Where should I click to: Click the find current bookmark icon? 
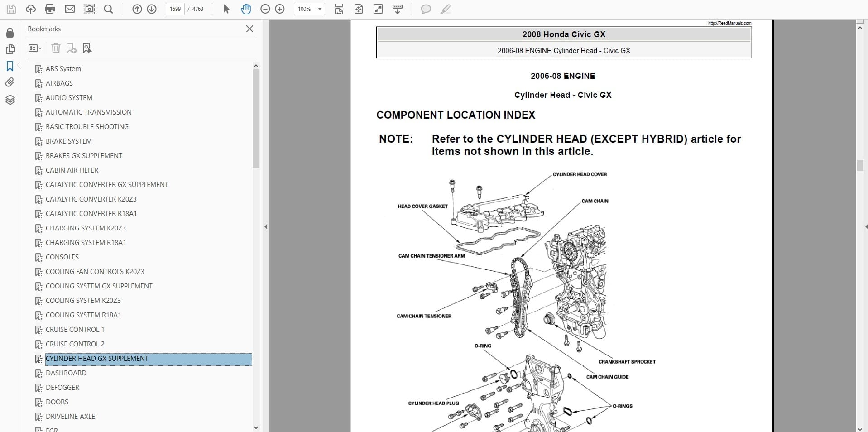pos(87,48)
